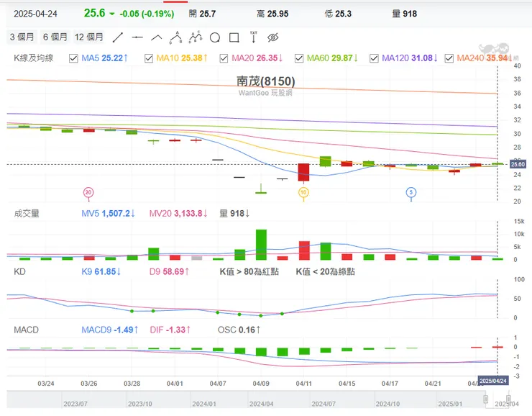Click 2024/04 in the bottom timeline navigator
Image resolution: width=532 pixels, height=416 pixels.
coord(261,404)
